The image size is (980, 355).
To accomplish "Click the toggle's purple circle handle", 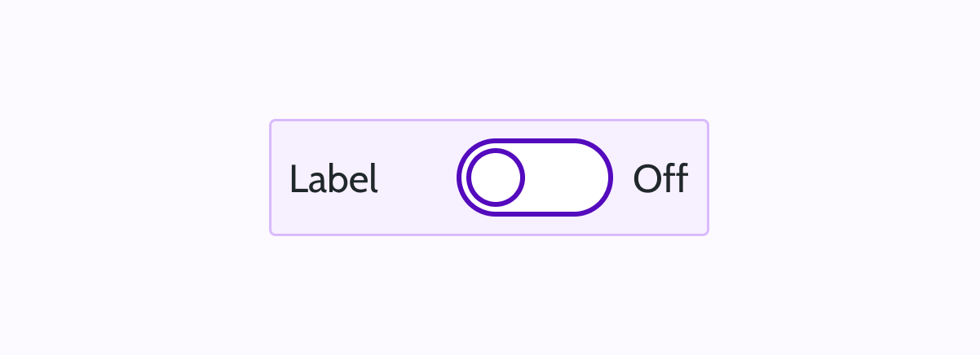I will coord(497,177).
